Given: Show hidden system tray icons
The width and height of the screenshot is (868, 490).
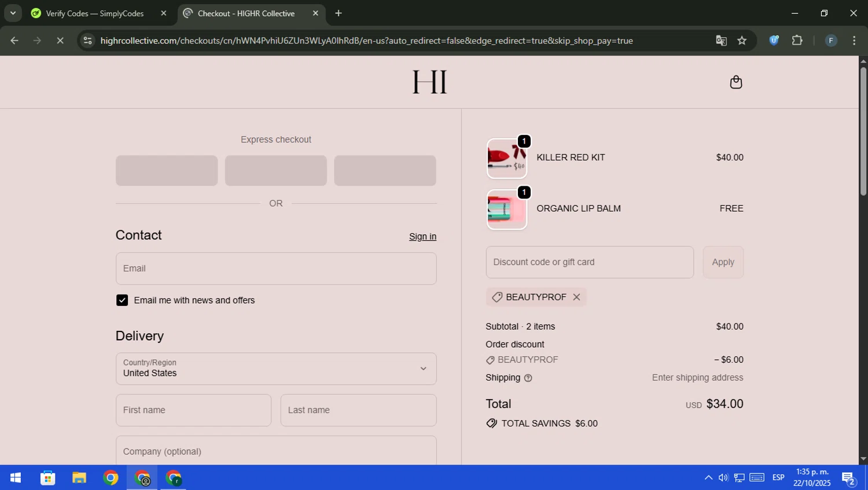Looking at the screenshot, I should coord(708,478).
